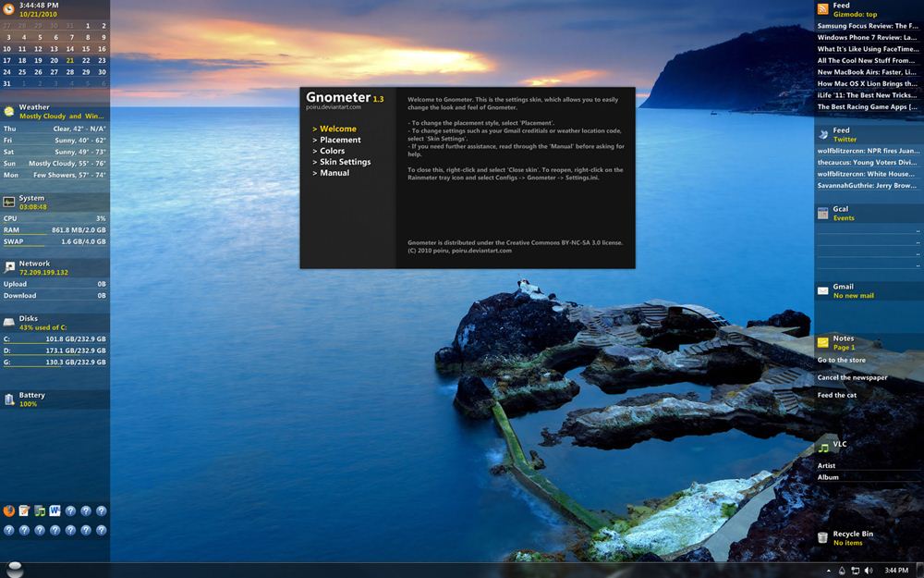Open Colors in the Gnometer settings
This screenshot has height=578, width=924.
(x=333, y=151)
